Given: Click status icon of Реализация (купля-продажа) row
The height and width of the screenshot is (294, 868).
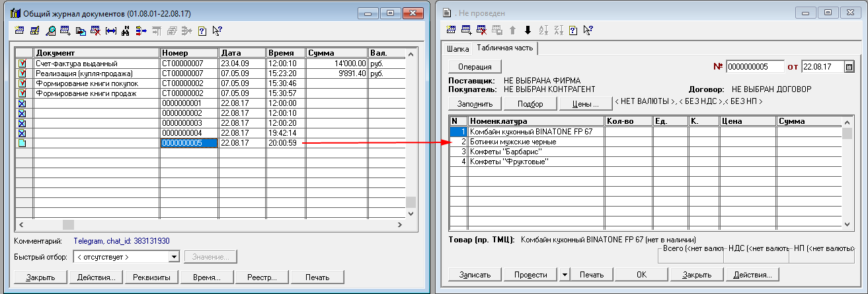Looking at the screenshot, I should click(22, 73).
